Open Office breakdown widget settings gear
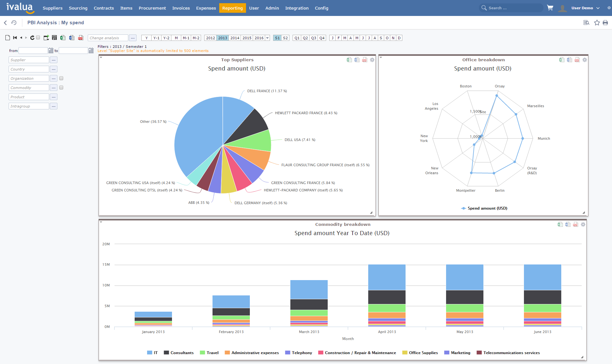The image size is (612, 364). [585, 60]
